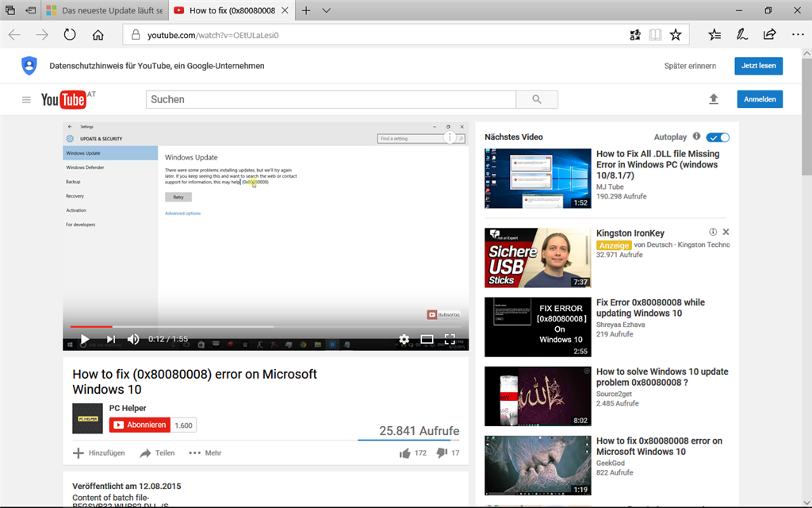Open the PC Helper channel name link
The height and width of the screenshot is (508, 812).
point(128,408)
